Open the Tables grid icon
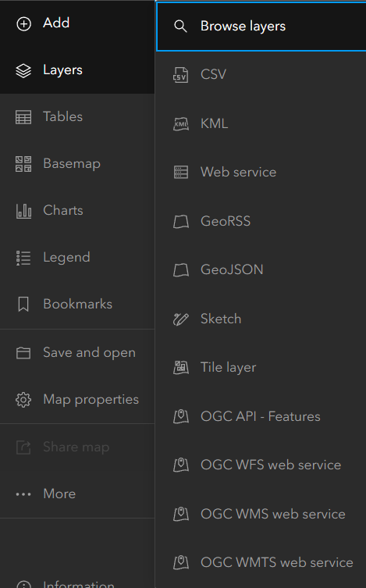 pyautogui.click(x=23, y=117)
